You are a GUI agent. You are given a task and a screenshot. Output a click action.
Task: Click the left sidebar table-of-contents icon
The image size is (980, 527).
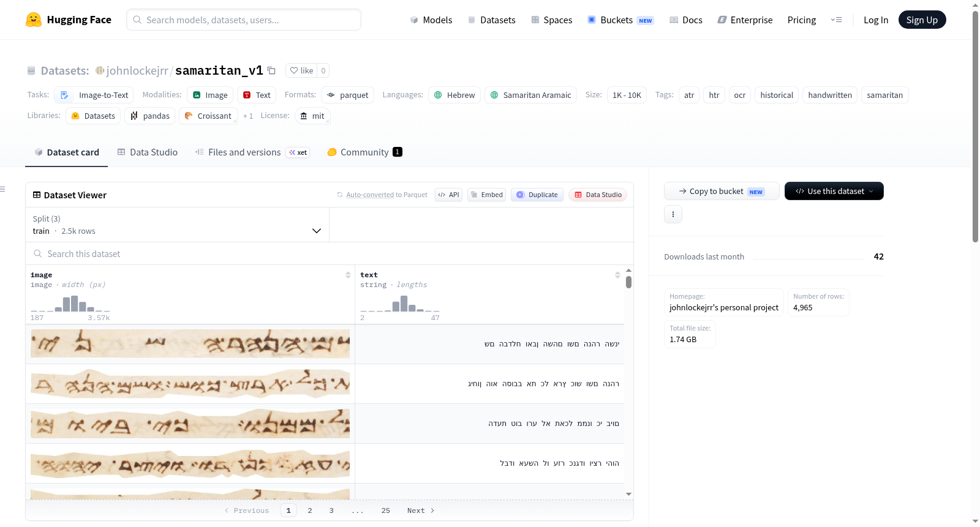click(x=3, y=189)
